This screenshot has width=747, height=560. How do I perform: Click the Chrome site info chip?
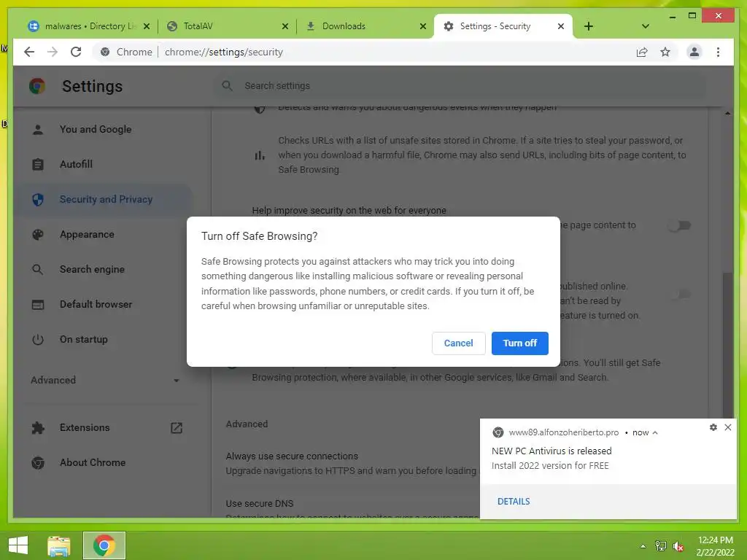coord(126,52)
